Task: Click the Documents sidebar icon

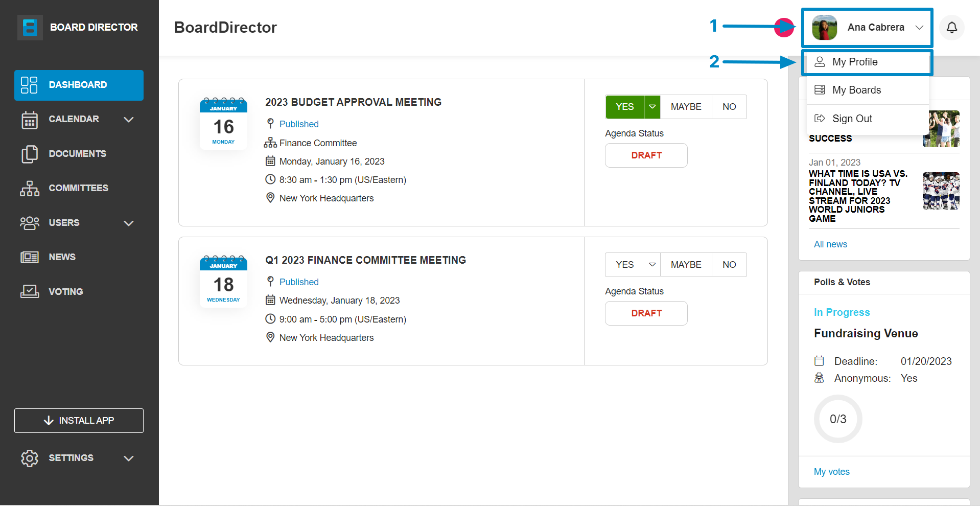Action: [x=30, y=154]
